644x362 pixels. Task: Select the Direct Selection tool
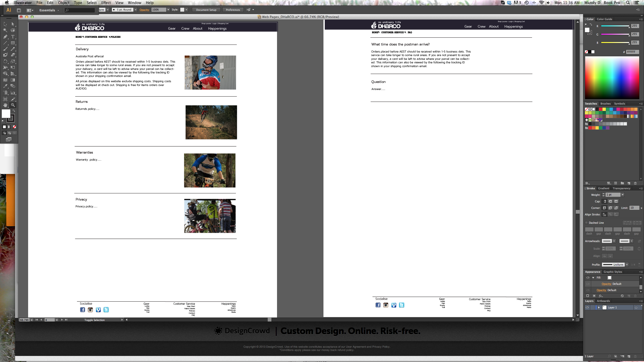(x=13, y=24)
